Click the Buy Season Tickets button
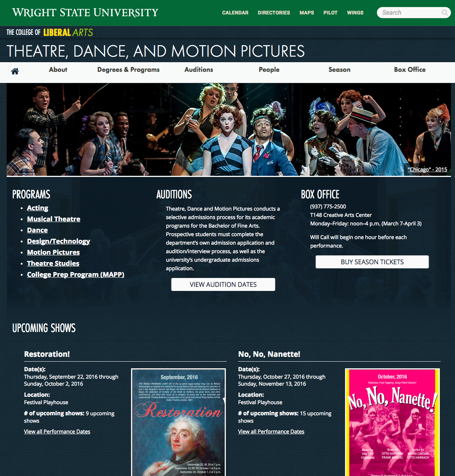The width and height of the screenshot is (455, 476). pyautogui.click(x=372, y=262)
